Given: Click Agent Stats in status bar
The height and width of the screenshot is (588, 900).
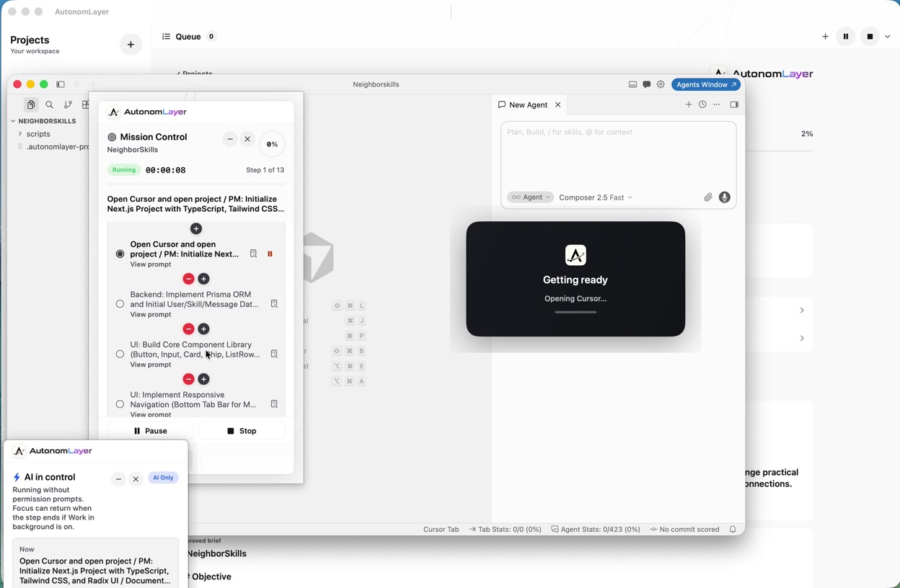Looking at the screenshot, I should tap(596, 530).
